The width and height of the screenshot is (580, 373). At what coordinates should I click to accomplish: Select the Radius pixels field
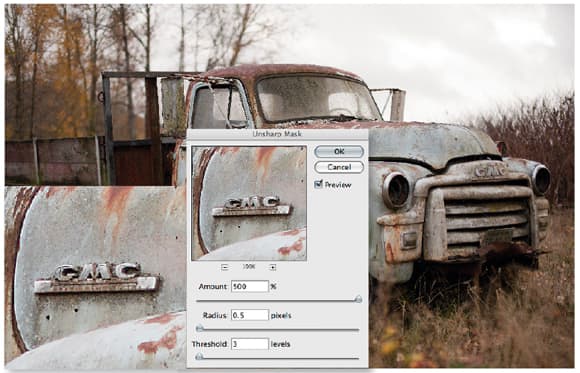250,315
